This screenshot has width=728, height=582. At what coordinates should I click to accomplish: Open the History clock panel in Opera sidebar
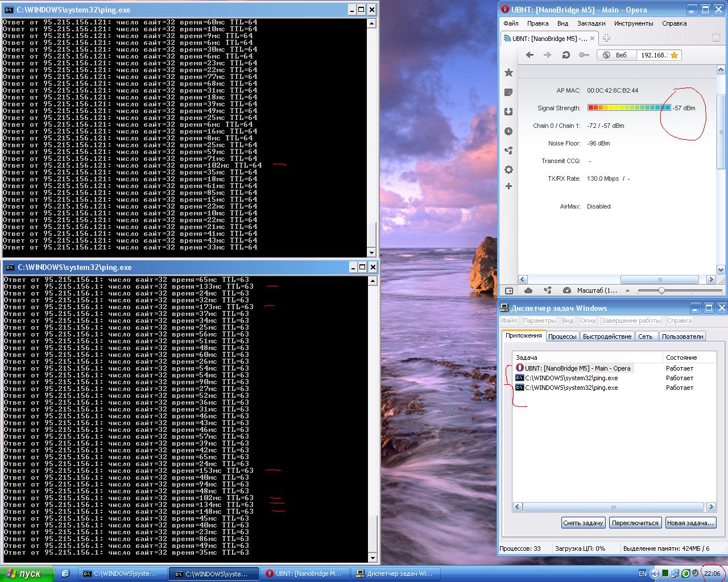[x=508, y=131]
